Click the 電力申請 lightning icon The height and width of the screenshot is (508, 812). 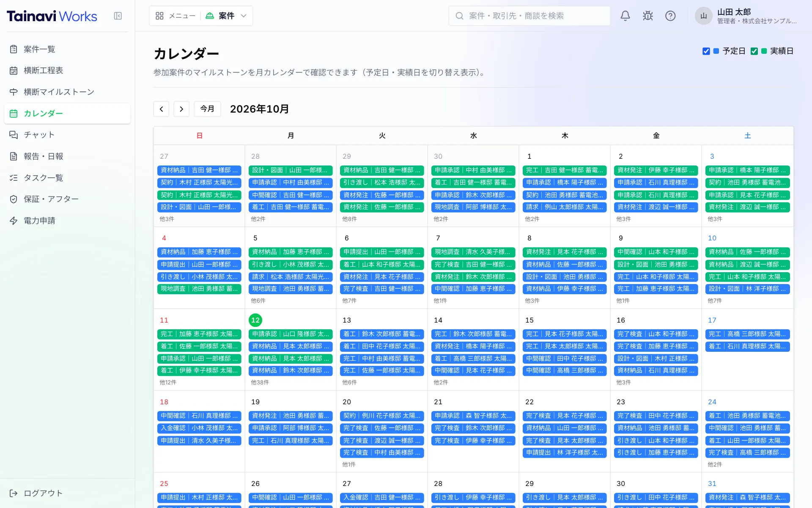point(14,221)
